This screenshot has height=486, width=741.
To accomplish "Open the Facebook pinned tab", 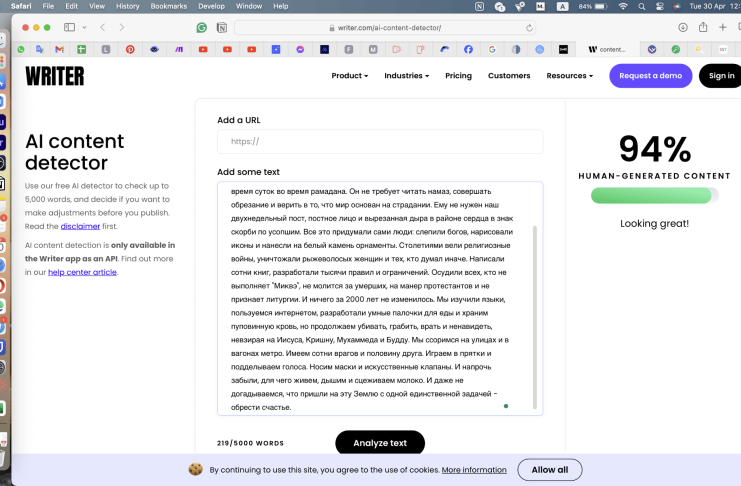I will point(468,49).
